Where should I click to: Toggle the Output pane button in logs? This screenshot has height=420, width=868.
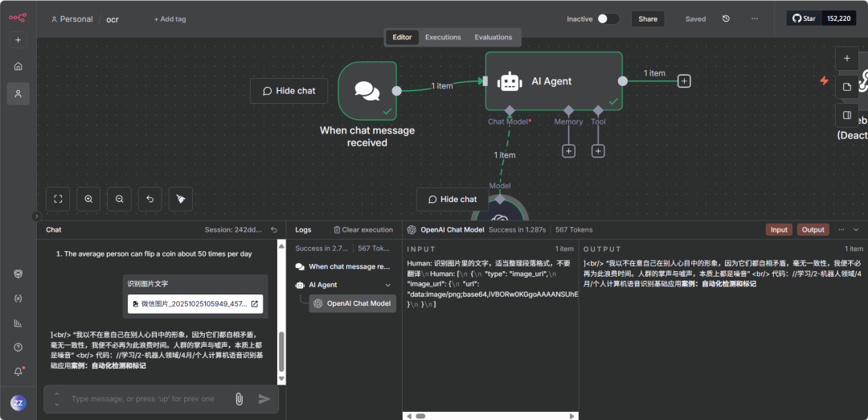tap(813, 229)
